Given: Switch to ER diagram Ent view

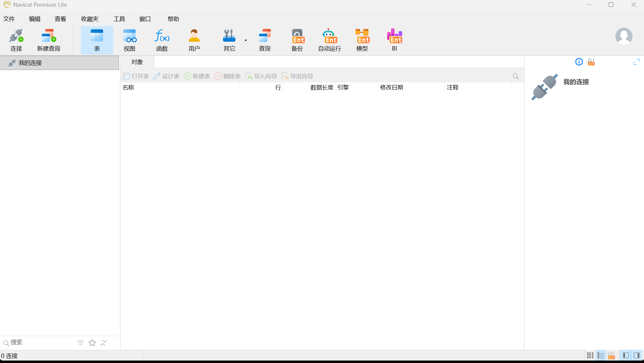Looking at the screenshot, I should (x=611, y=355).
